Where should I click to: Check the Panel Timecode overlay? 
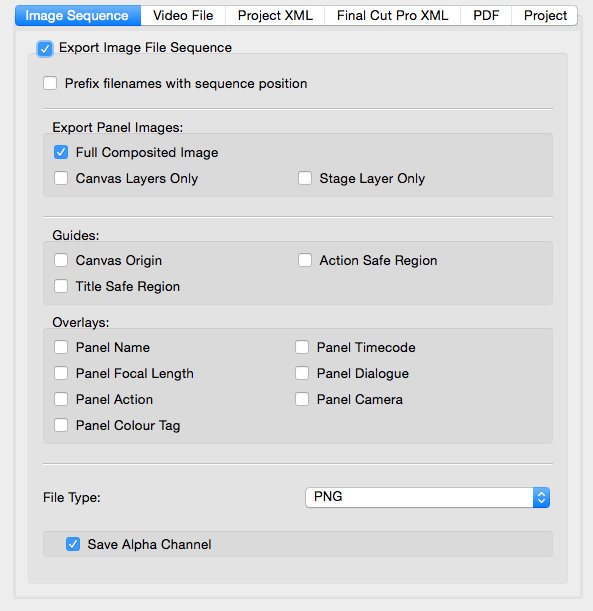(x=302, y=347)
